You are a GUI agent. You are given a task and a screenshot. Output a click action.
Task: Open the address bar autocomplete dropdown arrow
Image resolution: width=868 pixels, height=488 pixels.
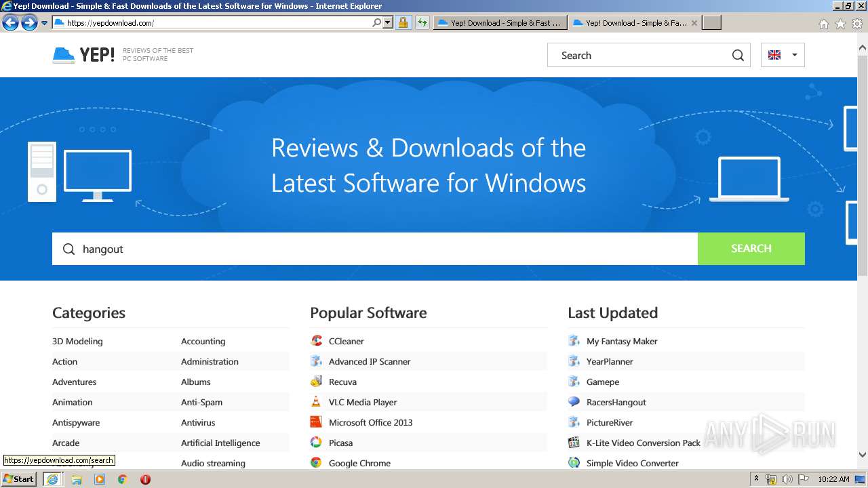tap(388, 22)
